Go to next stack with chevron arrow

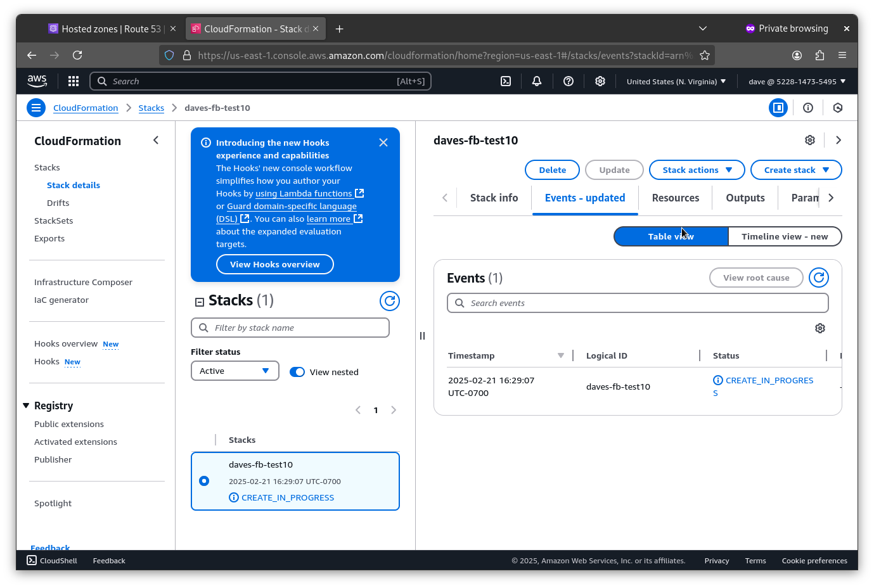tap(839, 140)
